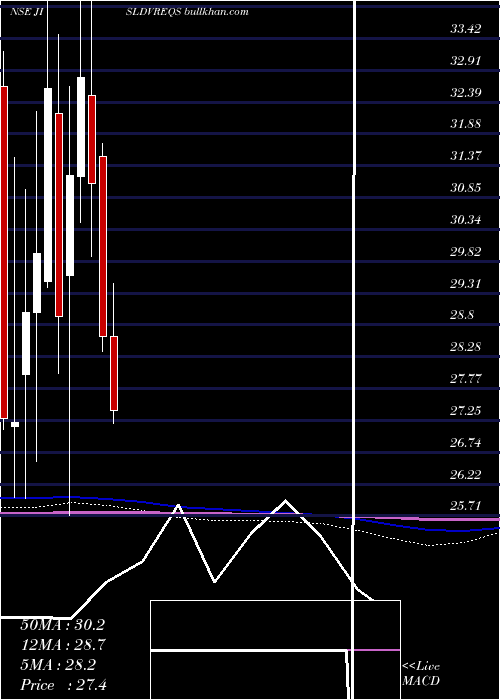This screenshot has height=700, width=500.
Task: Click the 32.39 price axis label
Action: [x=466, y=93]
